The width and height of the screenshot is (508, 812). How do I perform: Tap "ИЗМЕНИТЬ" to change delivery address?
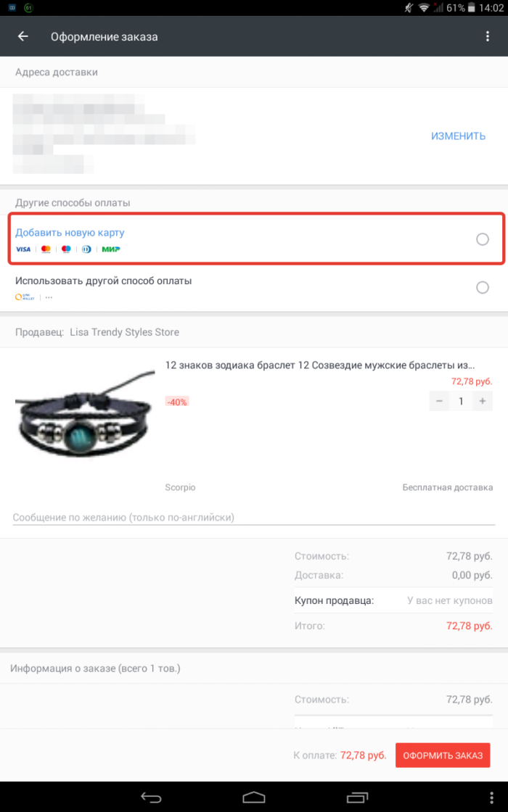click(458, 136)
